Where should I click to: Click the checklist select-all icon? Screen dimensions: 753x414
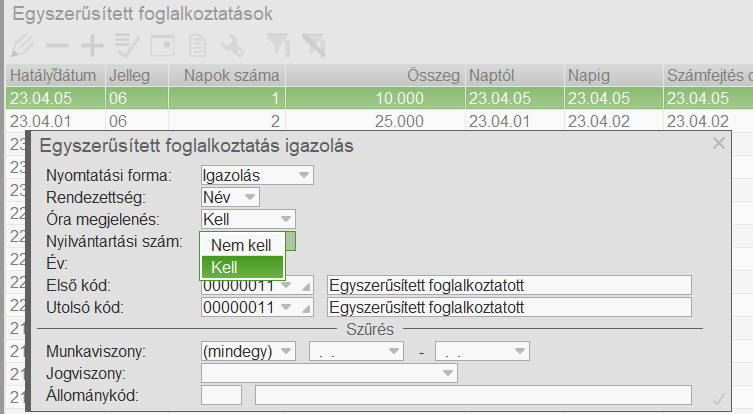tap(127, 45)
